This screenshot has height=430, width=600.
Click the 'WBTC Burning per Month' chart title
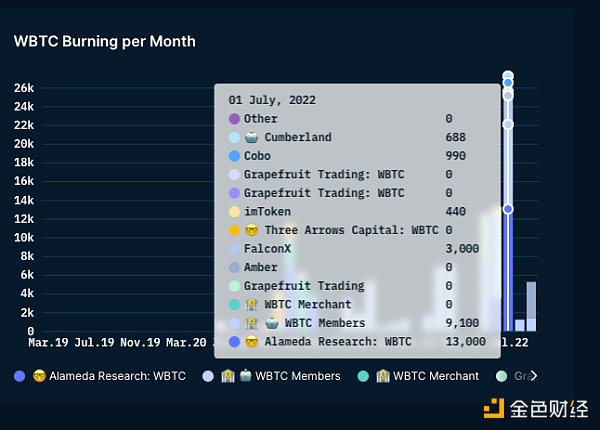click(x=104, y=41)
